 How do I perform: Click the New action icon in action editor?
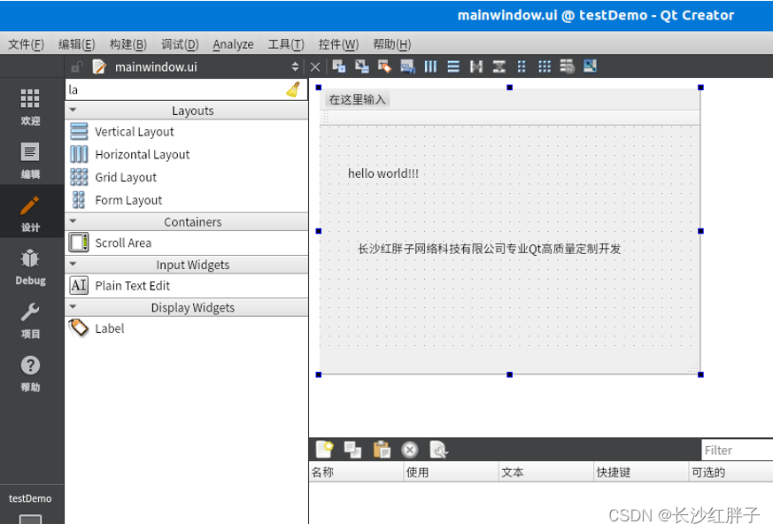point(324,450)
